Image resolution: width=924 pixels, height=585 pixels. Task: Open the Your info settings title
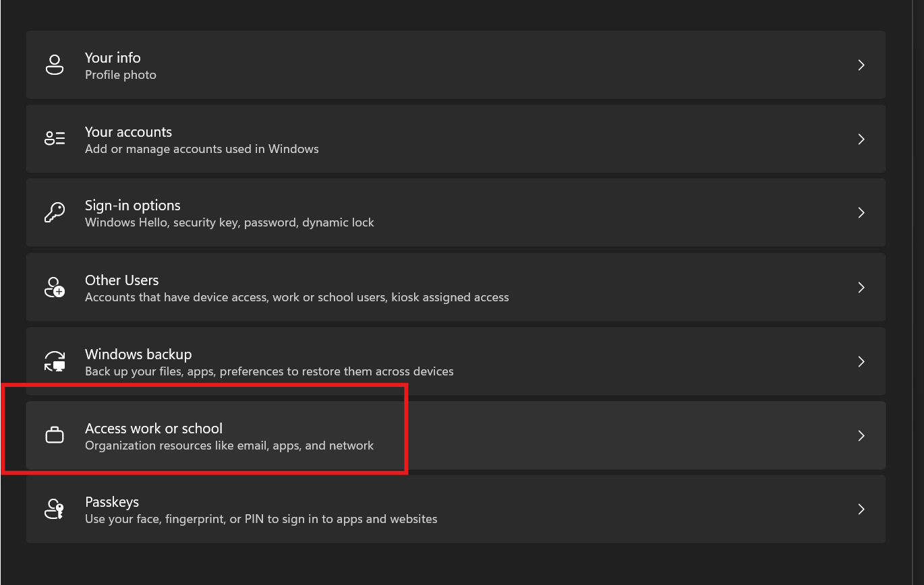113,58
